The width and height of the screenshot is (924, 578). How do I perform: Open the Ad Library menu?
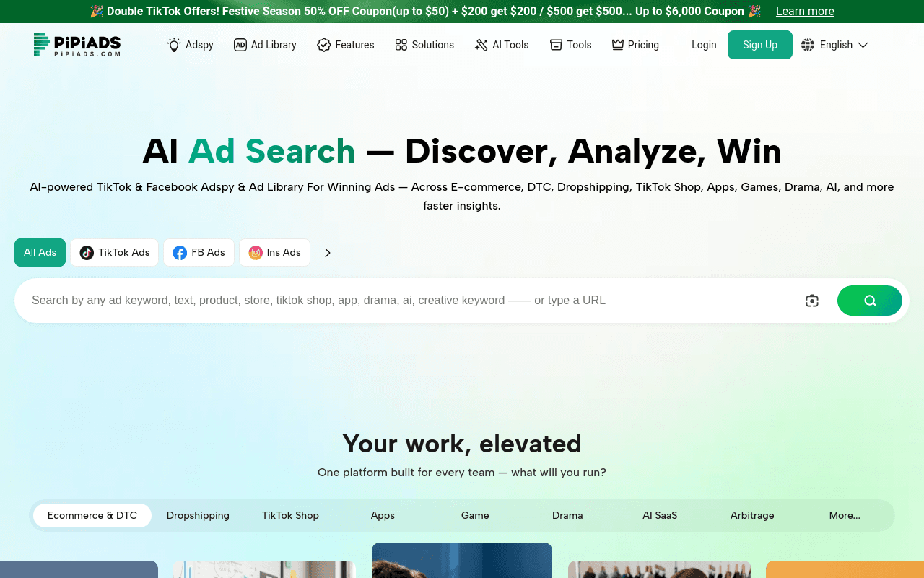[265, 45]
